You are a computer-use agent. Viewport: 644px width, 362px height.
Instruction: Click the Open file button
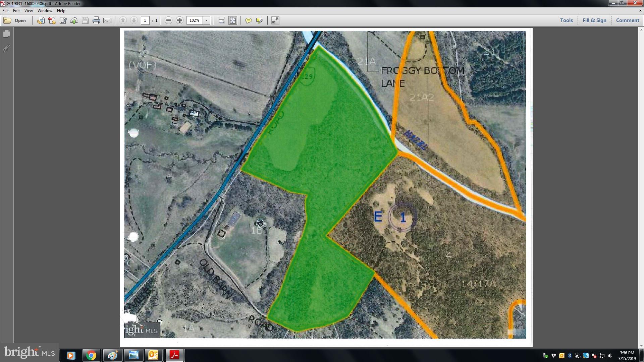[x=15, y=20]
